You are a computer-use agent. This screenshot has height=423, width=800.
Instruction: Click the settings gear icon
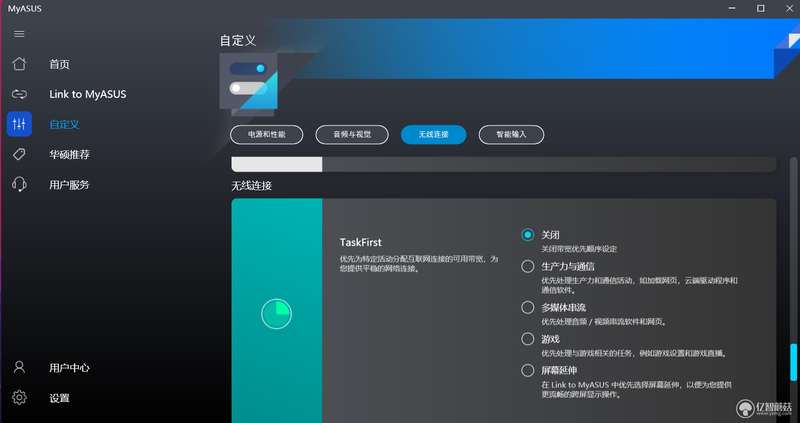tap(19, 397)
